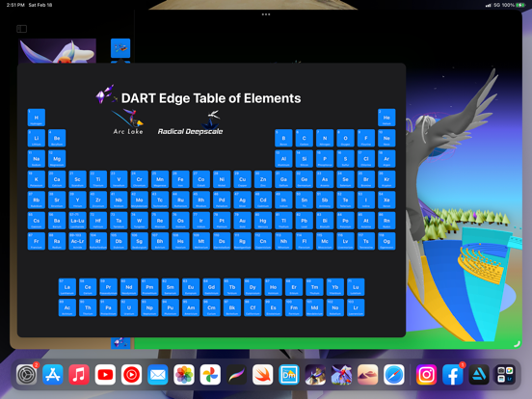
Task: Tap the Silver (Ag) cell
Action: click(x=242, y=199)
